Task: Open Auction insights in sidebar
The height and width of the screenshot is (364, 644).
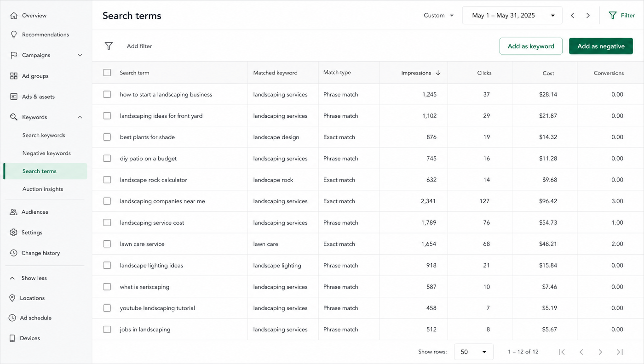Action: [43, 189]
